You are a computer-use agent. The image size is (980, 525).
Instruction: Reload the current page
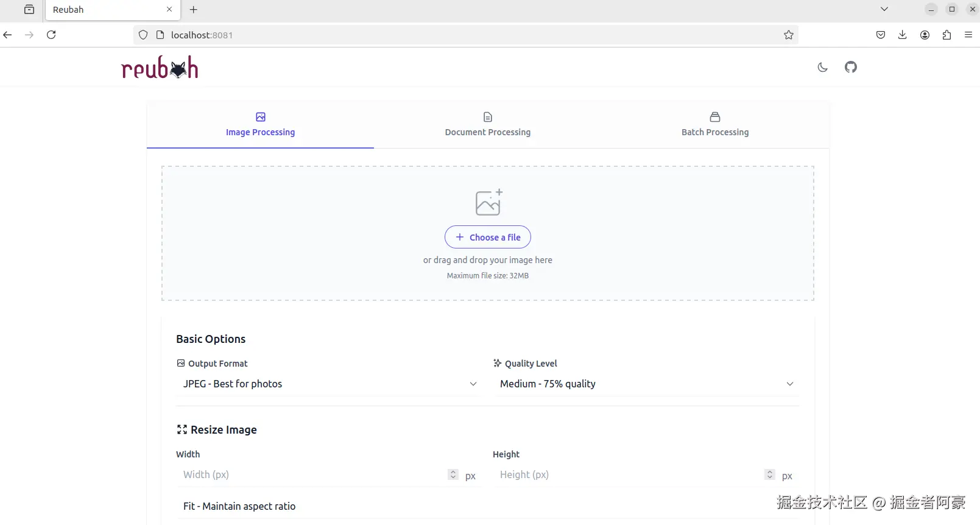tap(52, 35)
